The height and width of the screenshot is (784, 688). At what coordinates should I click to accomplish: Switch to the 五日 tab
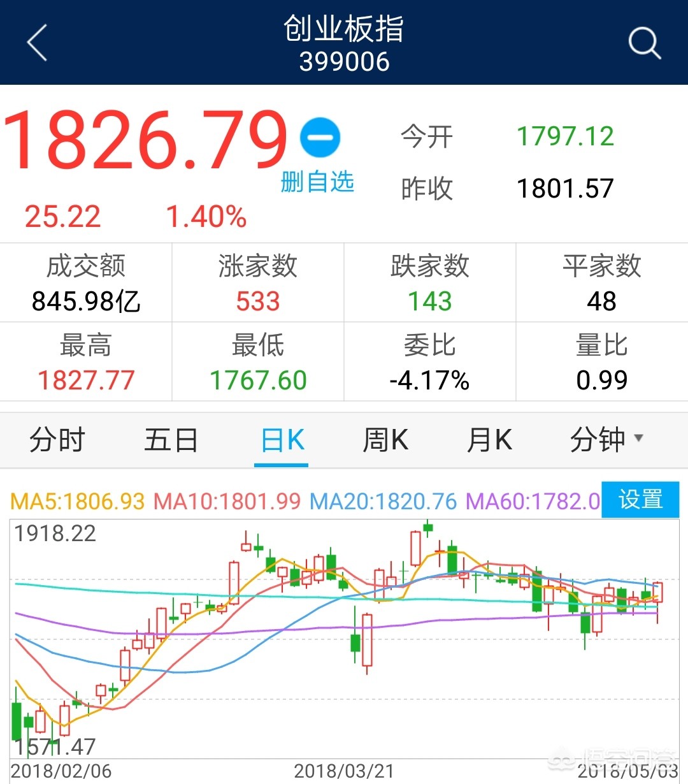[170, 440]
